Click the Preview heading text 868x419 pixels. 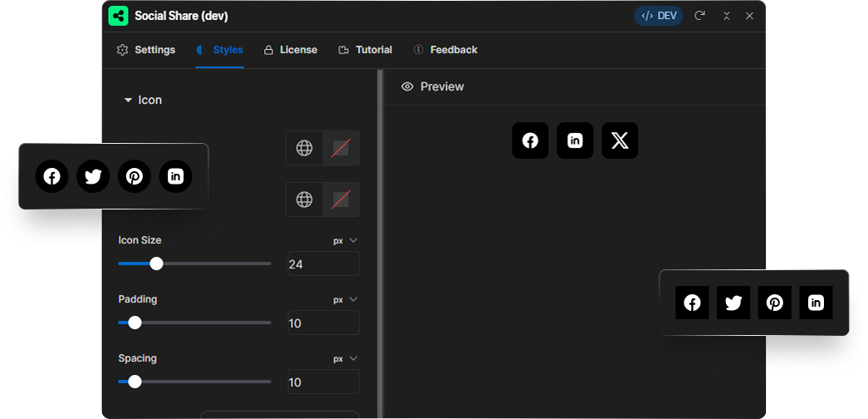click(x=442, y=86)
